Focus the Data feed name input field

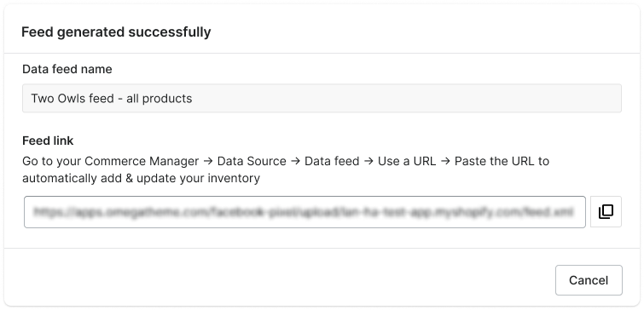322,99
